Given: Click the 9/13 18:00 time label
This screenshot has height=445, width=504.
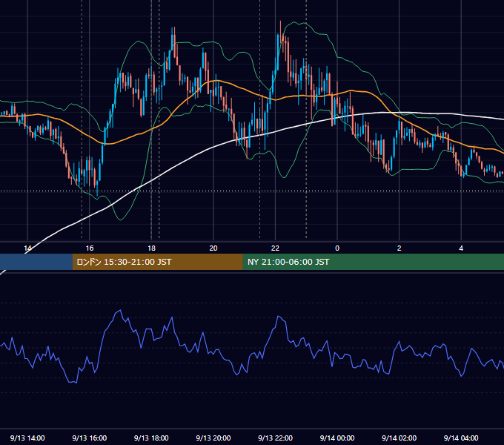Looking at the screenshot, I should click(151, 438).
